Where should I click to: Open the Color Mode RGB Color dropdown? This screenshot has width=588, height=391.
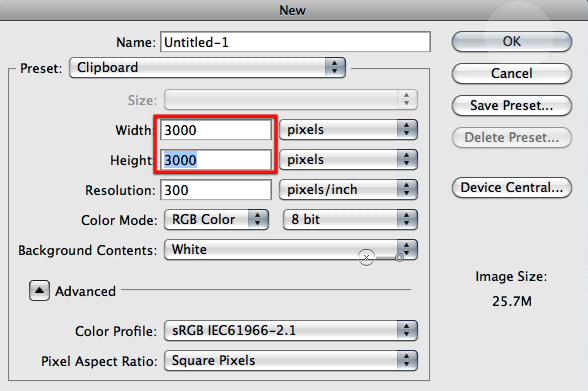(216, 220)
